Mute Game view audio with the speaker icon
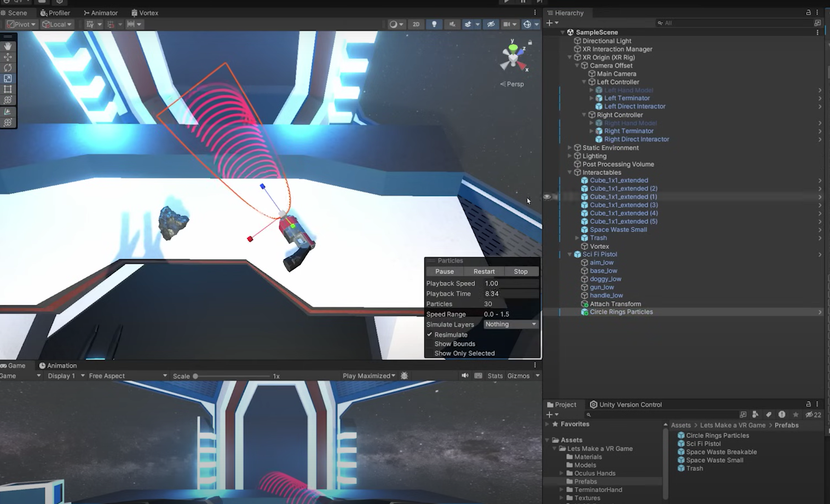The width and height of the screenshot is (830, 504). pos(464,375)
